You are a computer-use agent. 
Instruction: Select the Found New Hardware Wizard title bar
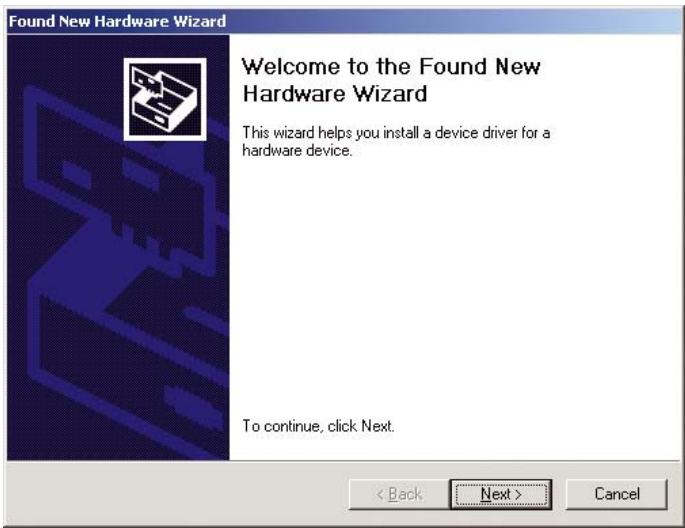click(344, 21)
